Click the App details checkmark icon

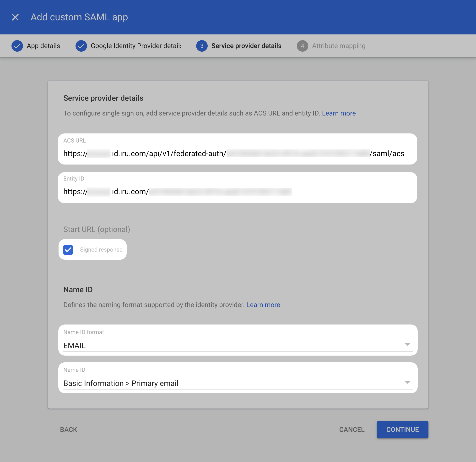tap(17, 46)
